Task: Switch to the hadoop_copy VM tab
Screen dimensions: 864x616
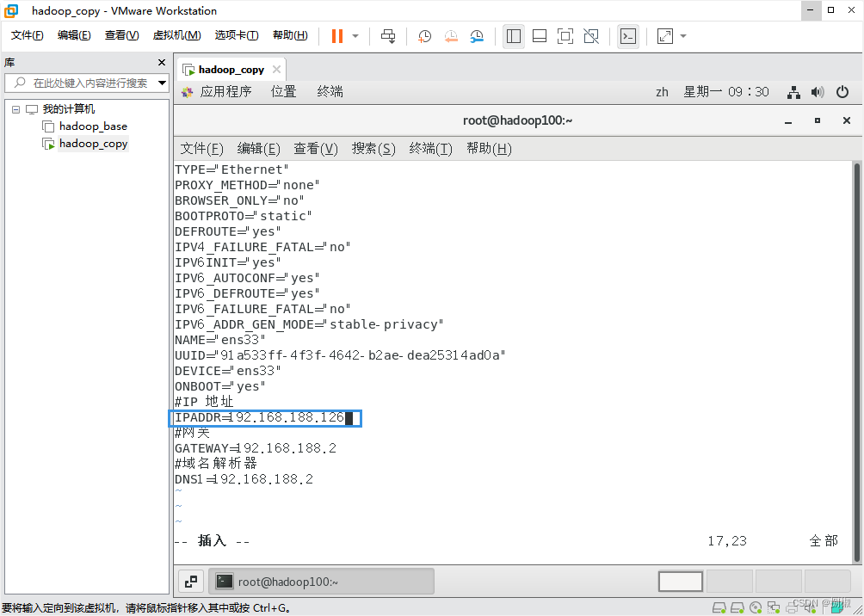Action: click(x=231, y=70)
